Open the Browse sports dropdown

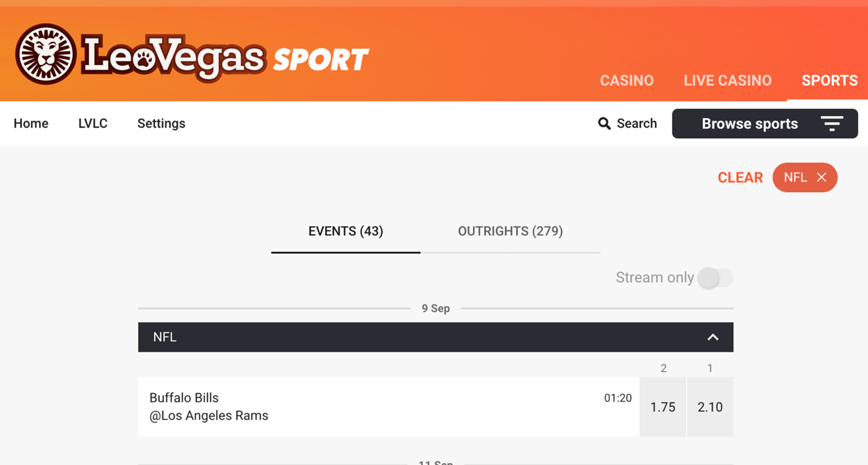(765, 124)
